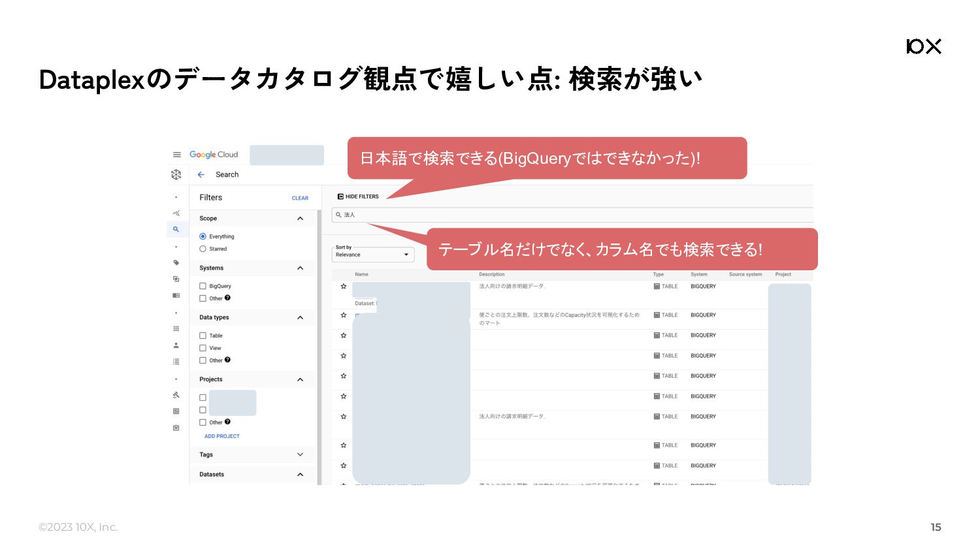Collapse the Systems filter section
This screenshot has height=551, width=980.
point(300,268)
